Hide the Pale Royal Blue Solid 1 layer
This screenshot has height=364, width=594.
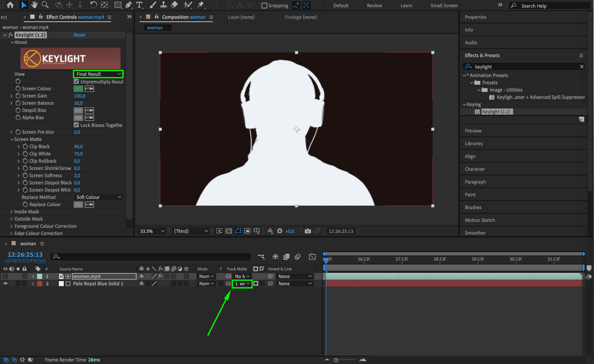[x=5, y=284]
